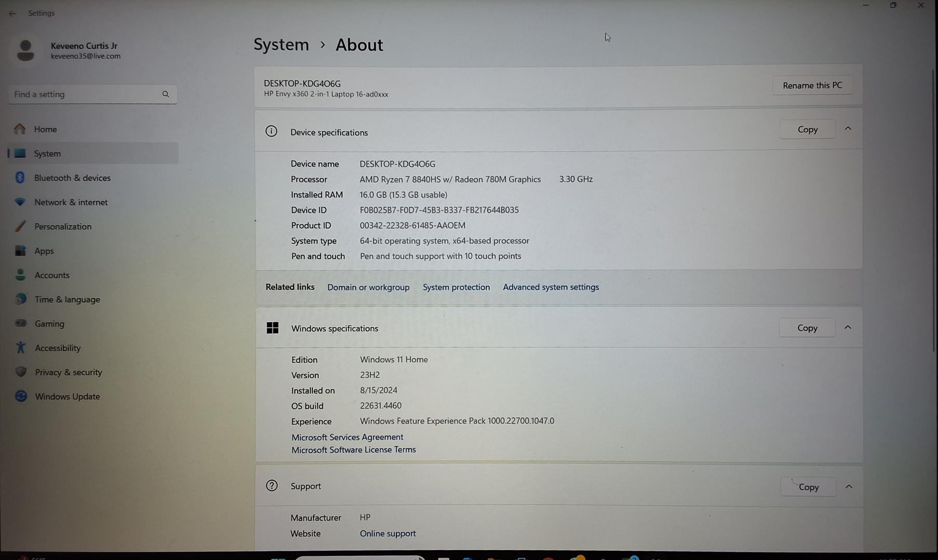Open Time & language settings
Viewport: 938px width, 560px height.
pos(93,299)
